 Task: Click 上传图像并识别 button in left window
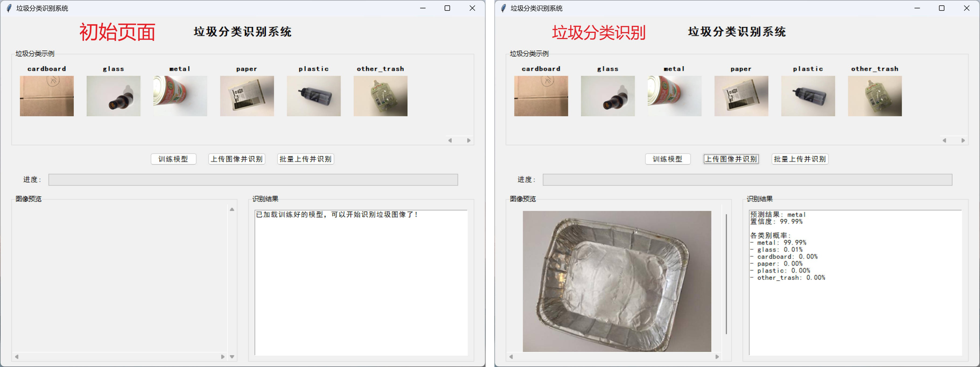pos(237,159)
